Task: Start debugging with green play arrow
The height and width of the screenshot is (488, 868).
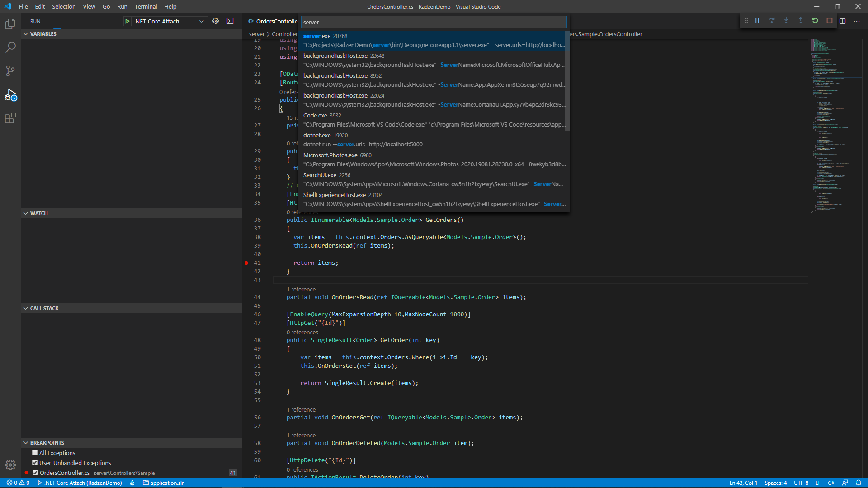Action: (x=127, y=21)
